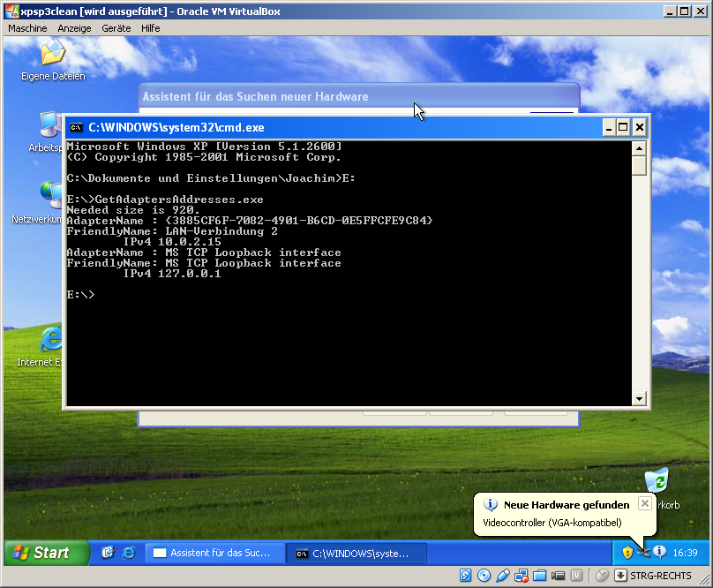This screenshot has height=588, width=713.
Task: Click the Videocontroller (VGA-kompatibel) balloon text
Action: point(552,523)
